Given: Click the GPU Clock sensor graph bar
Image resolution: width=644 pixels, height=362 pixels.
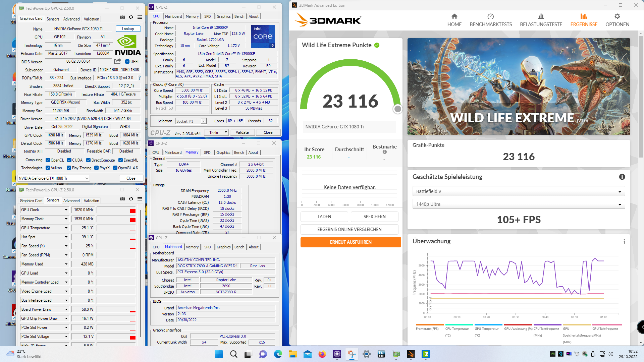Looking at the screenshot, I should (116, 210).
